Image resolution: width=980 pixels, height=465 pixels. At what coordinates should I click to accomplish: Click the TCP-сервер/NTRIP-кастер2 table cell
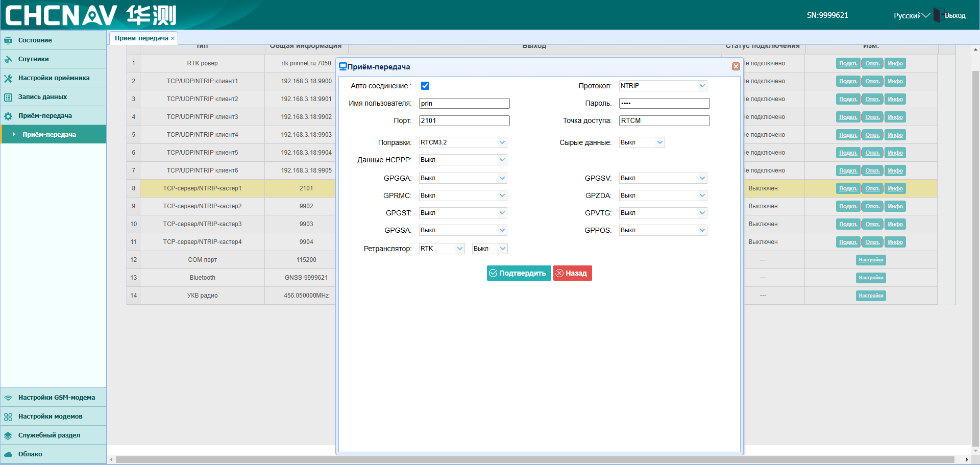click(x=202, y=206)
